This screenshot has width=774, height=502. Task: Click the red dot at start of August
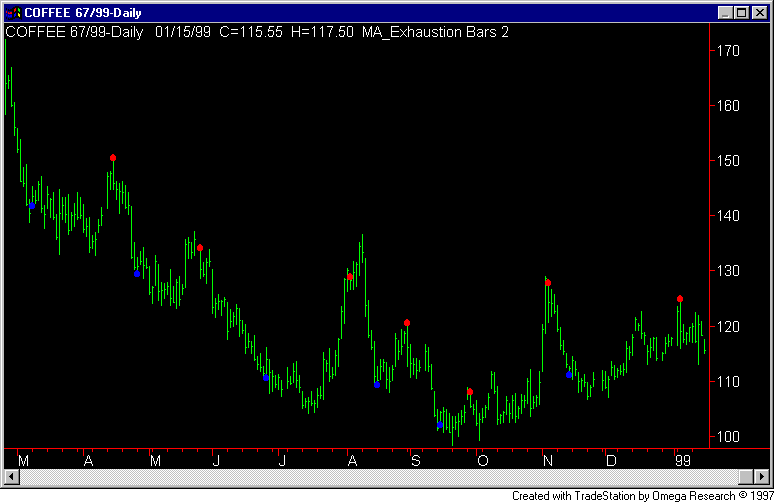pos(350,277)
